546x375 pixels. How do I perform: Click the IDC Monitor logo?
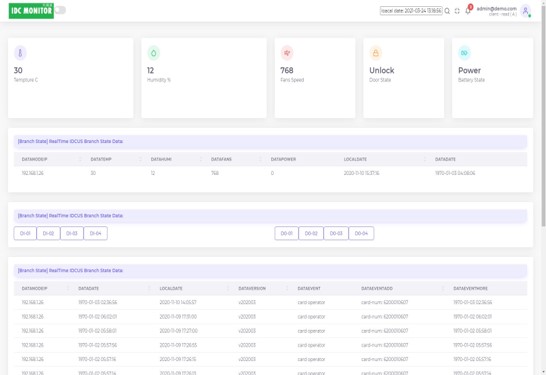[31, 11]
